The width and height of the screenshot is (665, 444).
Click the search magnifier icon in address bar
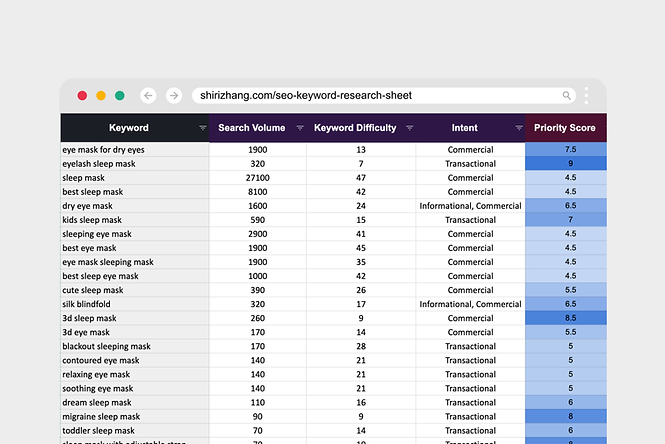(567, 95)
